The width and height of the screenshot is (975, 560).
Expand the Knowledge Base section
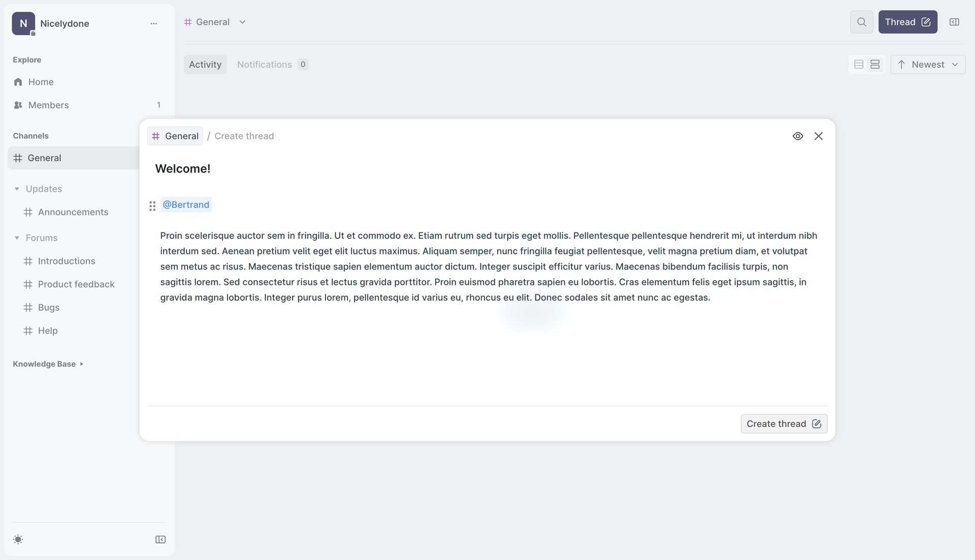pos(81,364)
